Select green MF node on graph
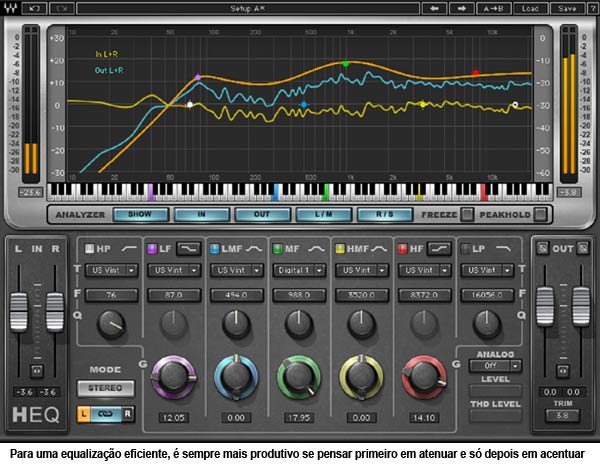This screenshot has height=465, width=600. coord(346,64)
